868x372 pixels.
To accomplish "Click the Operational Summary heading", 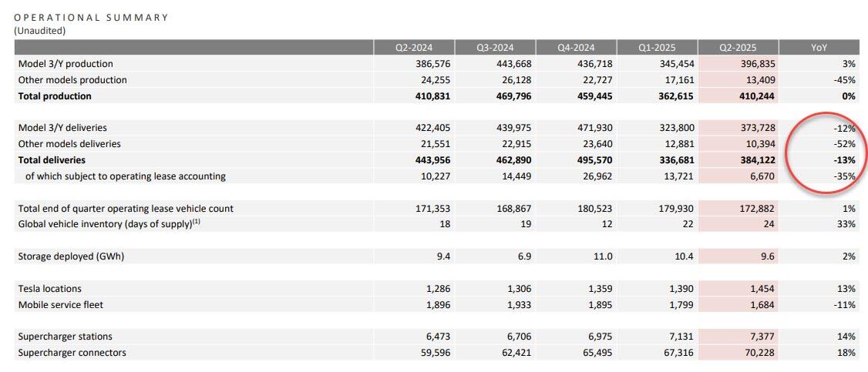I will 91,17.
